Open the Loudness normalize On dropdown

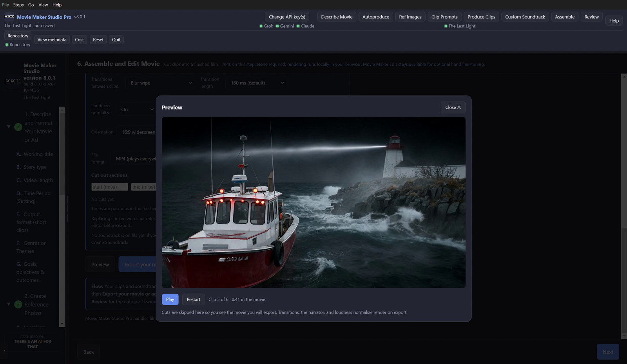tap(137, 109)
